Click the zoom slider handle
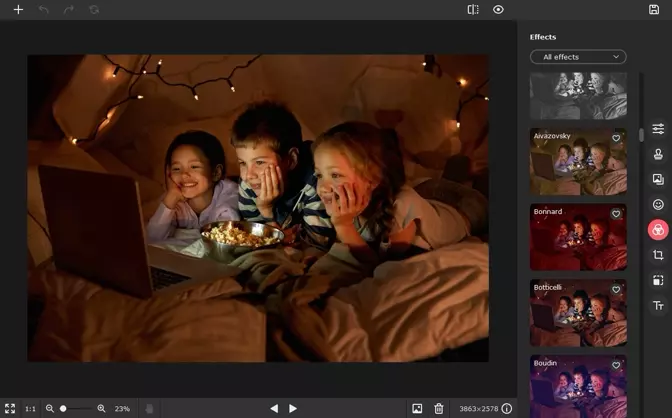 click(x=63, y=409)
